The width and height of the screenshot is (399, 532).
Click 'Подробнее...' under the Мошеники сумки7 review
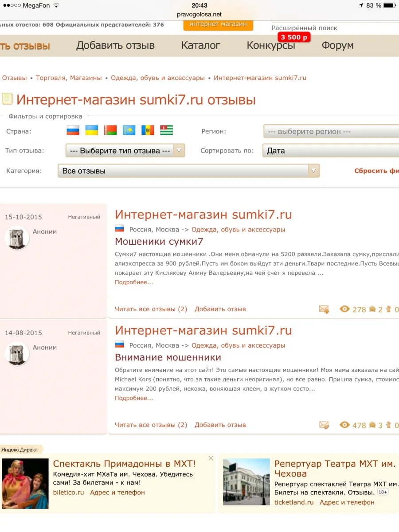tap(134, 282)
